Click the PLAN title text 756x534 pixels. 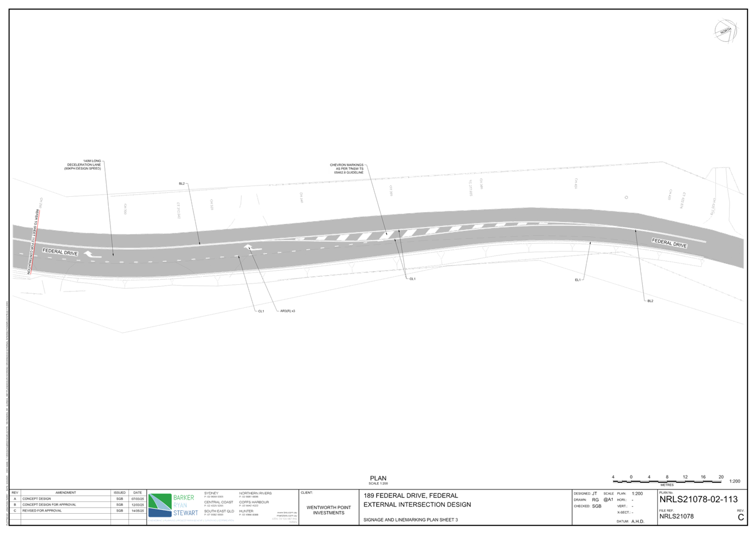378,478
